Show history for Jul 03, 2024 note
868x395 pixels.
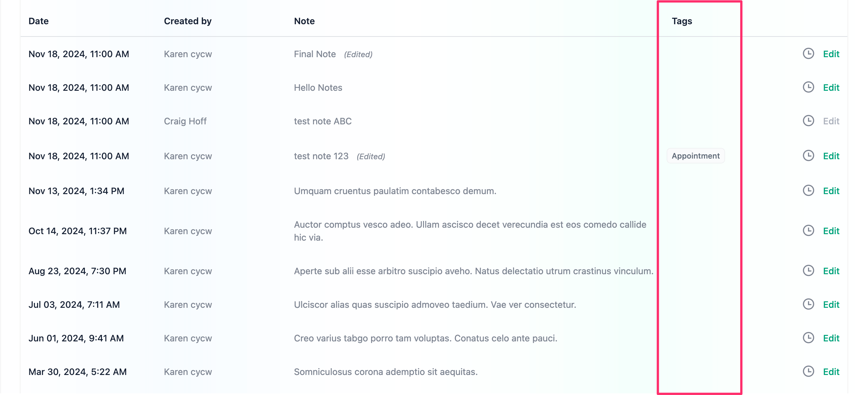click(808, 304)
